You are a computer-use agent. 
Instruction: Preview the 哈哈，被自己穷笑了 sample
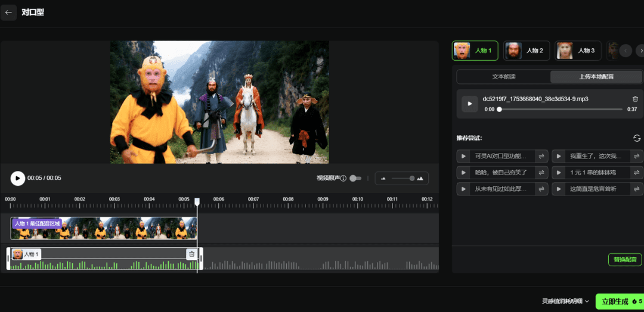463,173
